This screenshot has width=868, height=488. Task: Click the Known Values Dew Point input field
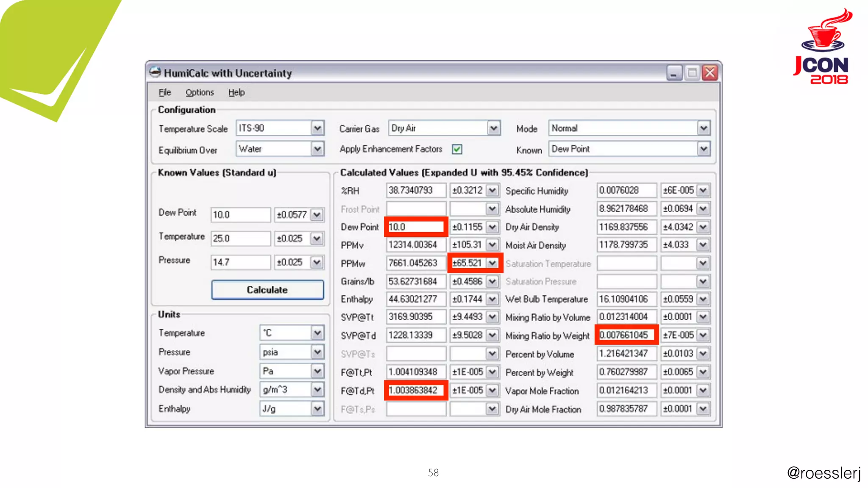click(x=240, y=215)
